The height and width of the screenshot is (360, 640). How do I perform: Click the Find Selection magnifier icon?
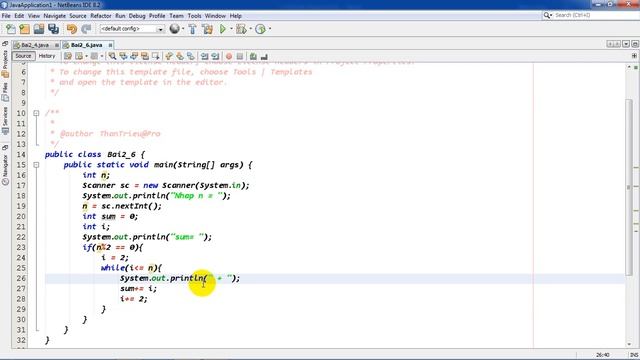tap(112, 56)
